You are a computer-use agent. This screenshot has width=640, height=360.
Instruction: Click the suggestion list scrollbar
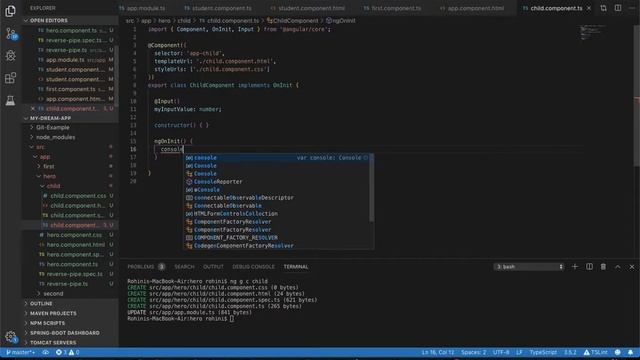click(x=371, y=188)
